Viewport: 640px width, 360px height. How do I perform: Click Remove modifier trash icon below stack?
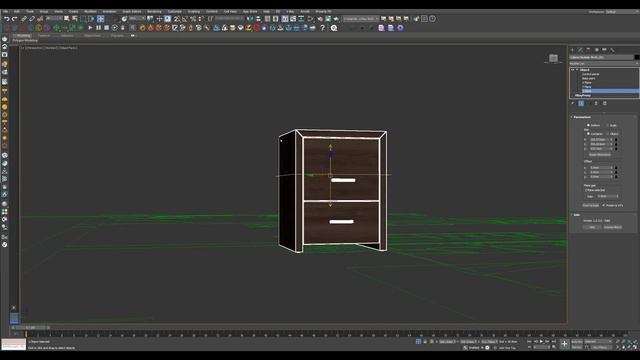pos(596,103)
